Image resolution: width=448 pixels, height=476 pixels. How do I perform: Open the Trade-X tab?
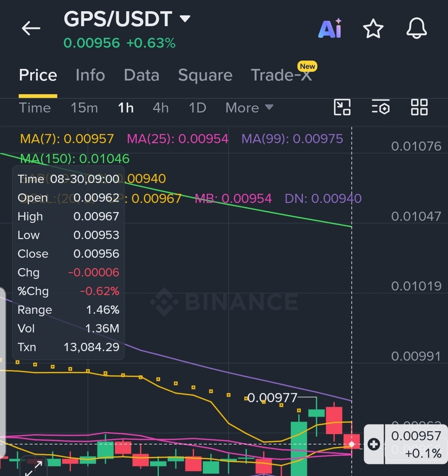(x=281, y=75)
